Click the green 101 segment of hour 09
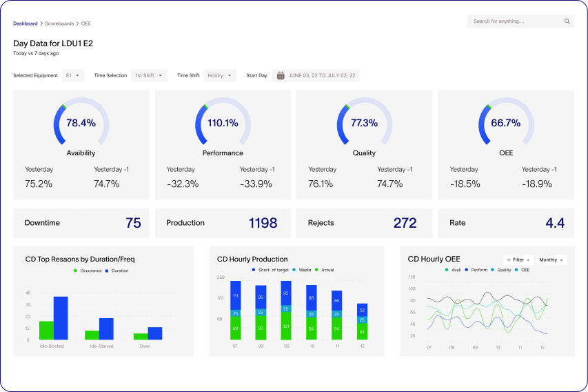The image size is (588, 392). 286,326
